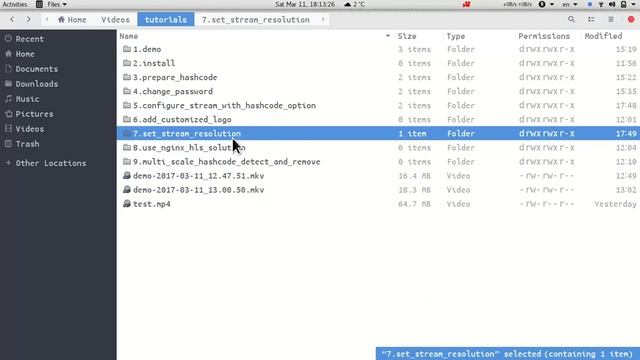Click the sort arrow in the Name column
The image size is (640, 360).
pos(388,36)
